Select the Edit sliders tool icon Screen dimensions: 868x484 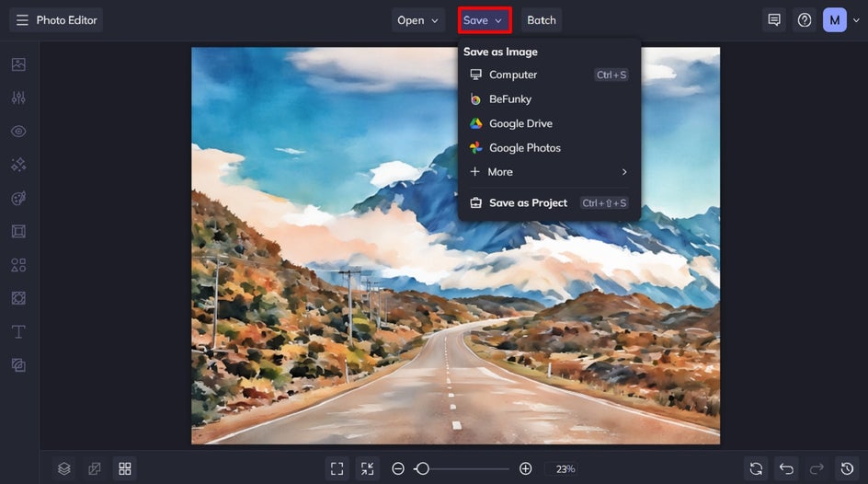pyautogui.click(x=18, y=98)
